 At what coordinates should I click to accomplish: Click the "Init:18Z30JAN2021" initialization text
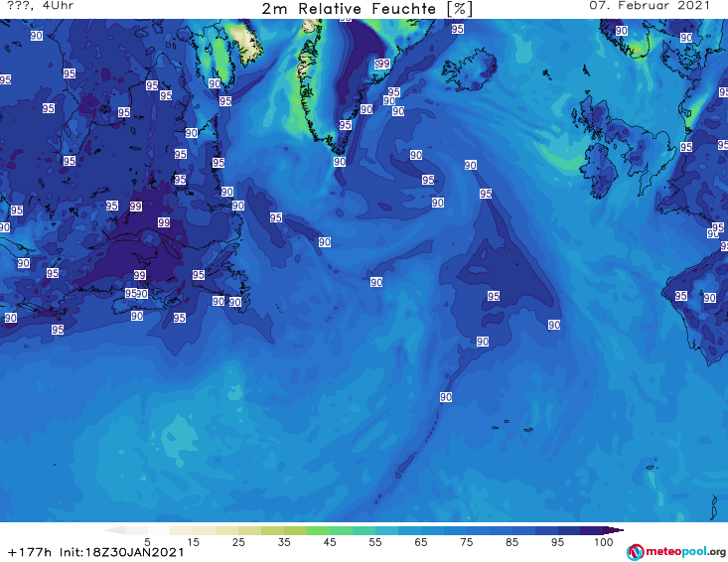[121, 552]
